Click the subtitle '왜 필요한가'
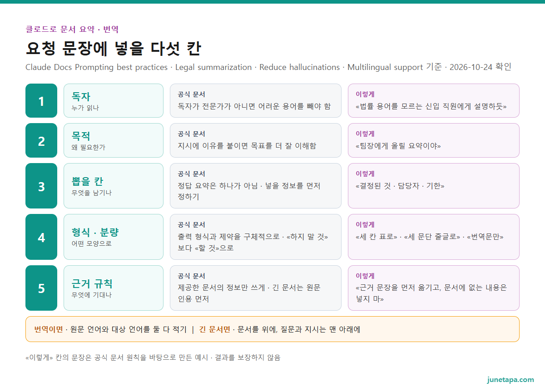 tap(89, 147)
